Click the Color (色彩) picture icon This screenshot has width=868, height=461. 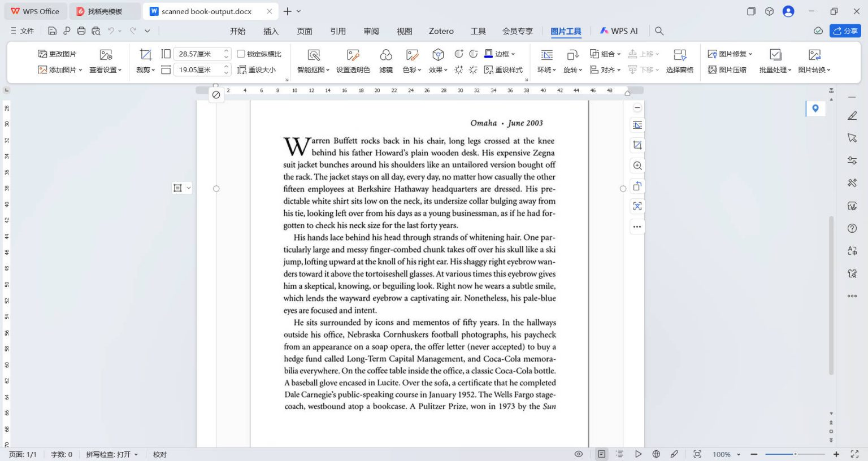412,55
